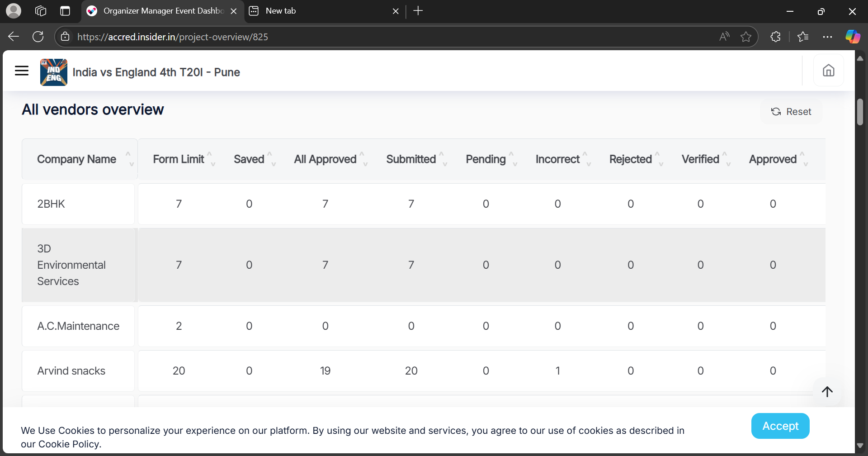Click the home icon button
Image resolution: width=868 pixels, height=456 pixels.
[x=828, y=71]
